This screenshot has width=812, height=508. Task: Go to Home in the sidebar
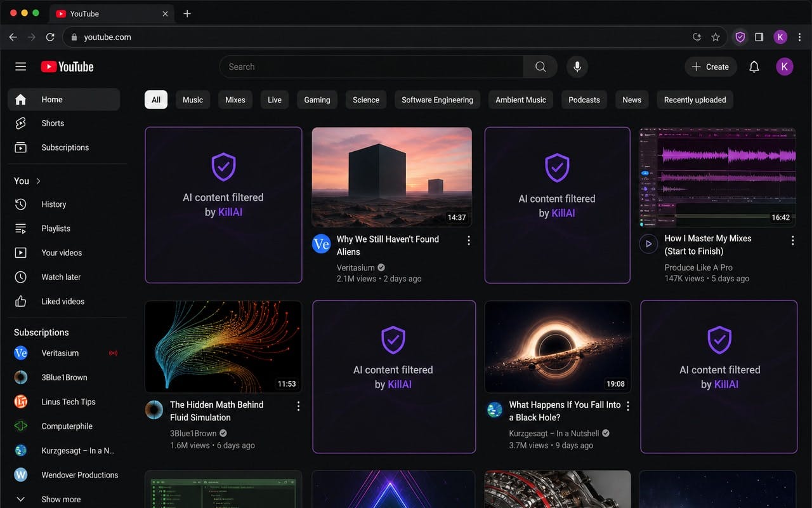coord(63,100)
